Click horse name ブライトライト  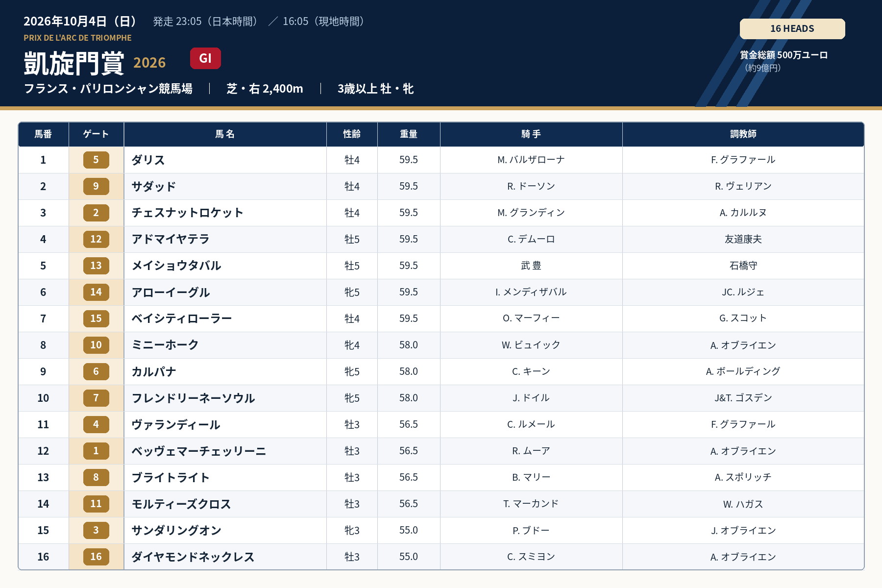pyautogui.click(x=171, y=478)
